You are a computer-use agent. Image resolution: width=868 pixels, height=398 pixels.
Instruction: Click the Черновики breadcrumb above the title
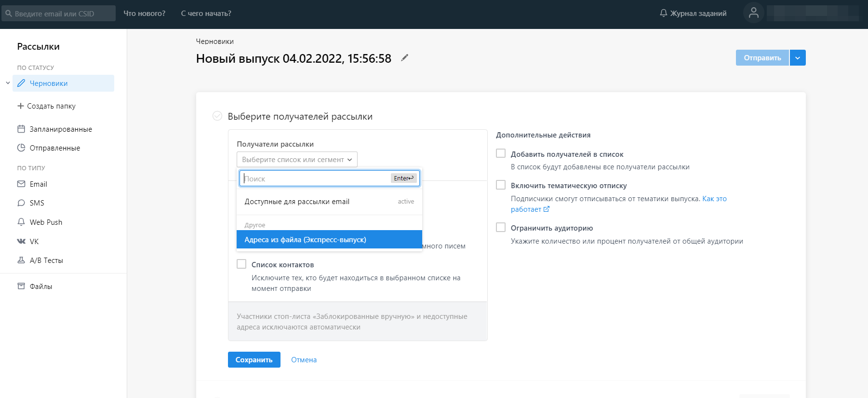(215, 41)
